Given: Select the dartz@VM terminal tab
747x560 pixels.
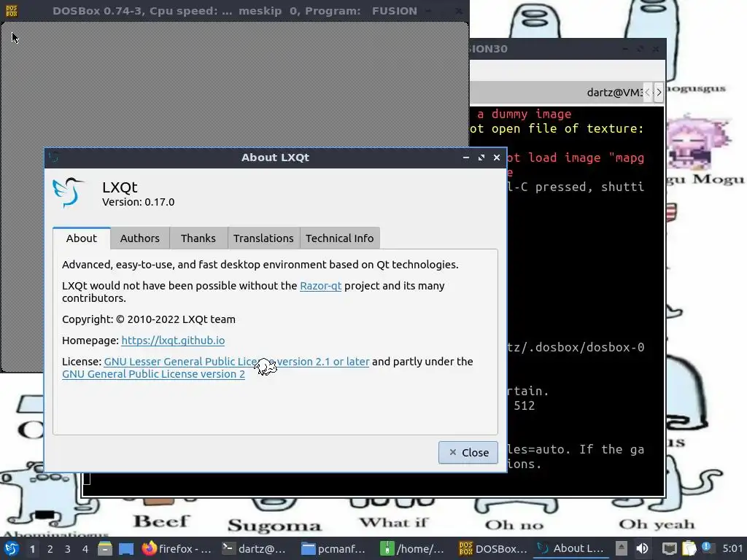Looking at the screenshot, I should (x=614, y=93).
